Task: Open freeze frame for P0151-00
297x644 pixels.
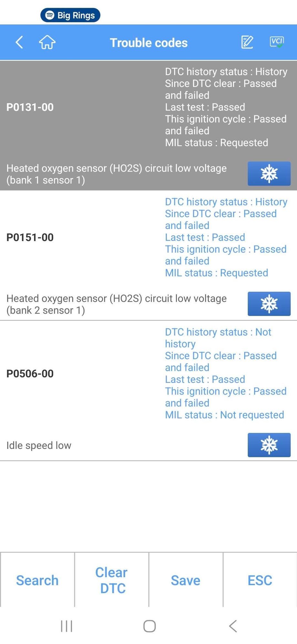Action: tap(269, 304)
